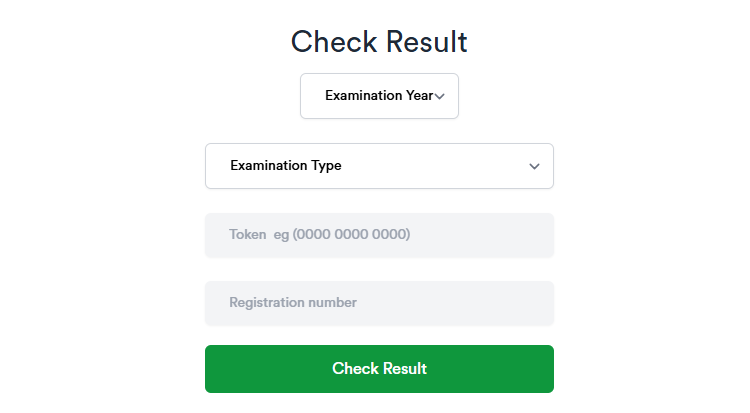Screen dimensions: 750x413
Task: Click the Token input field
Action: click(379, 235)
